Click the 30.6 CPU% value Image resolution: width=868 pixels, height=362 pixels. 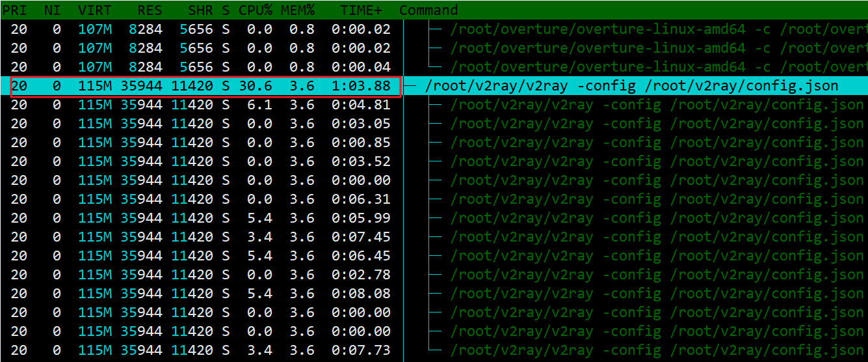(255, 86)
